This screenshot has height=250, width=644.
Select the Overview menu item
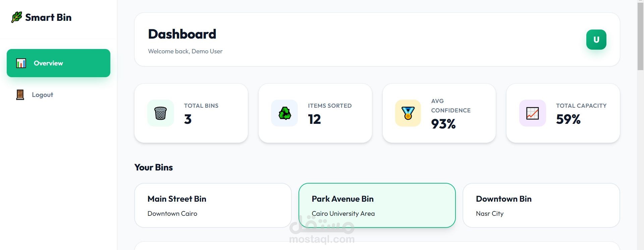[x=58, y=63]
